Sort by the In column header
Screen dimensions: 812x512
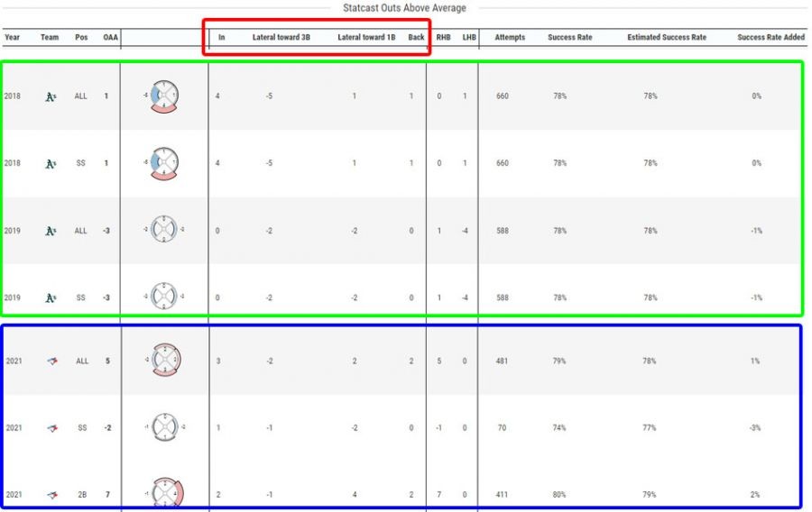pyautogui.click(x=222, y=37)
